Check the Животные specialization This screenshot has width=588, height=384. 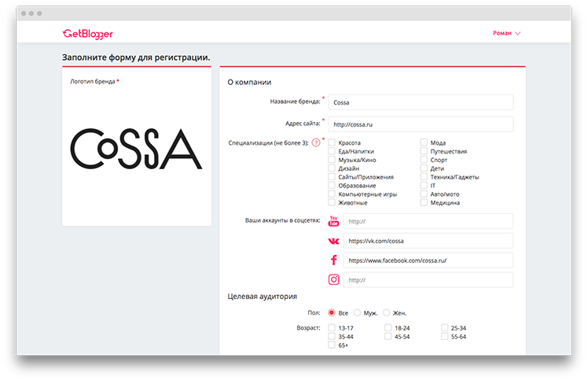332,203
